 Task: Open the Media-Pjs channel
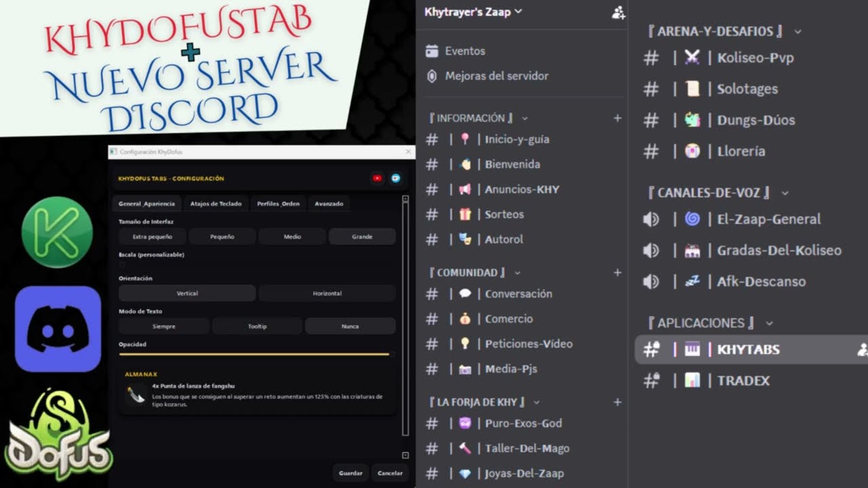click(511, 369)
